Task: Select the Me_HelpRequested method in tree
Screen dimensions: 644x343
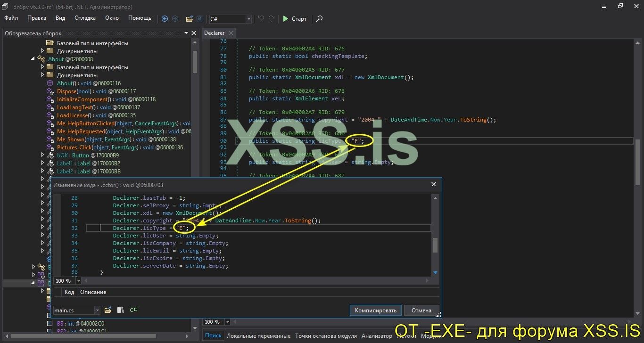Action: click(x=124, y=131)
